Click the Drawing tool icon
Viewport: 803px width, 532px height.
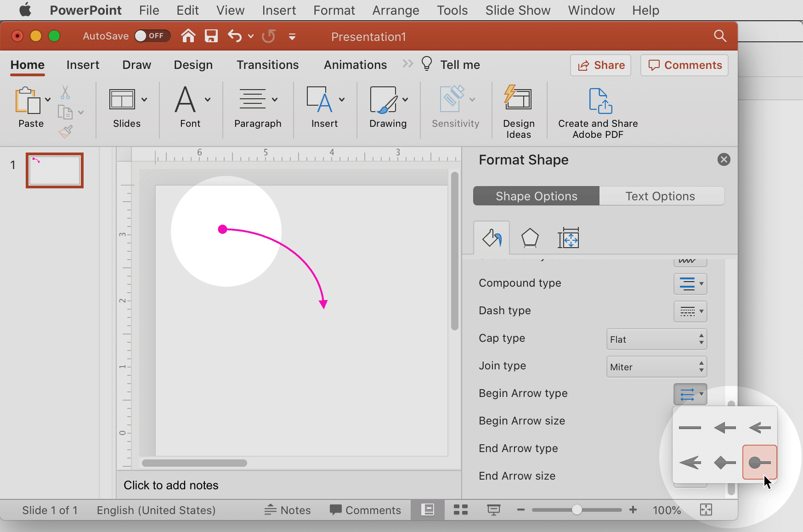(x=384, y=100)
